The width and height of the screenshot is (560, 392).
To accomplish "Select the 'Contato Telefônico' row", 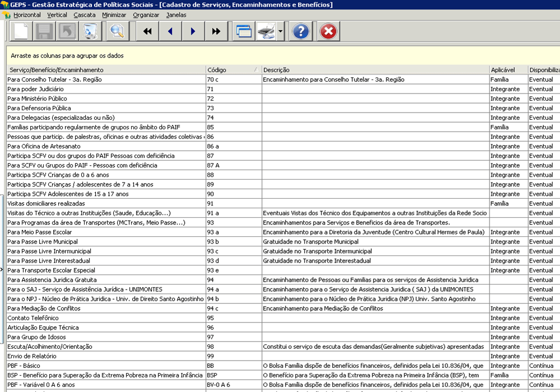I will 283,318.
